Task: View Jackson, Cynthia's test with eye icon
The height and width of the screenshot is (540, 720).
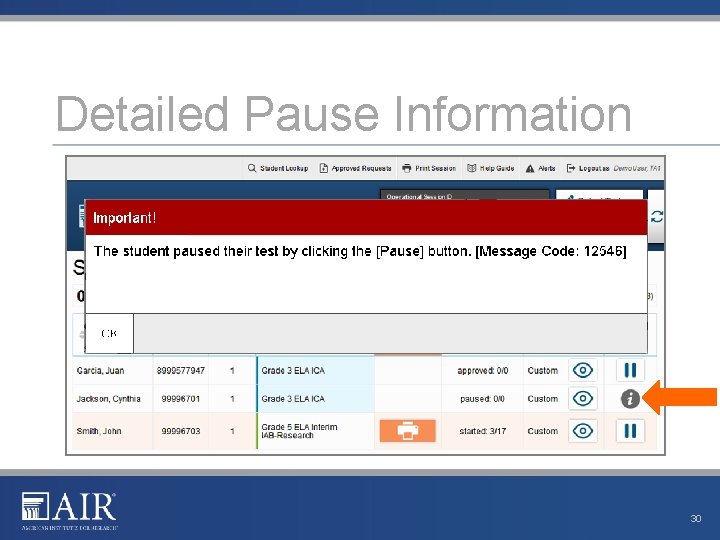Action: click(x=583, y=399)
